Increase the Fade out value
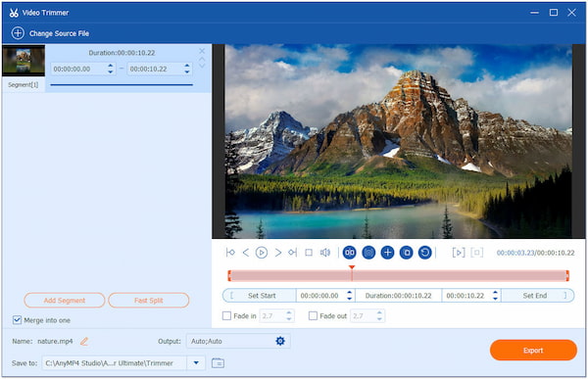The width and height of the screenshot is (588, 379). point(379,312)
